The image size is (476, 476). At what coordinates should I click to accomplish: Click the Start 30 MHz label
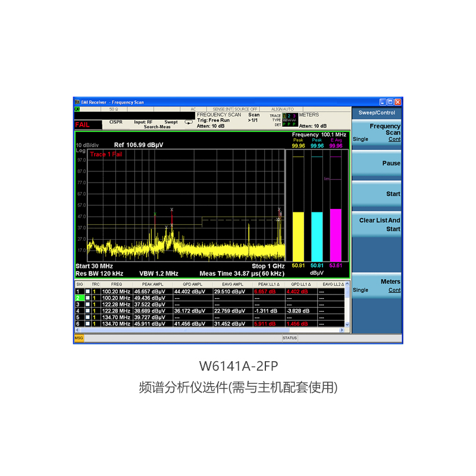pyautogui.click(x=94, y=266)
